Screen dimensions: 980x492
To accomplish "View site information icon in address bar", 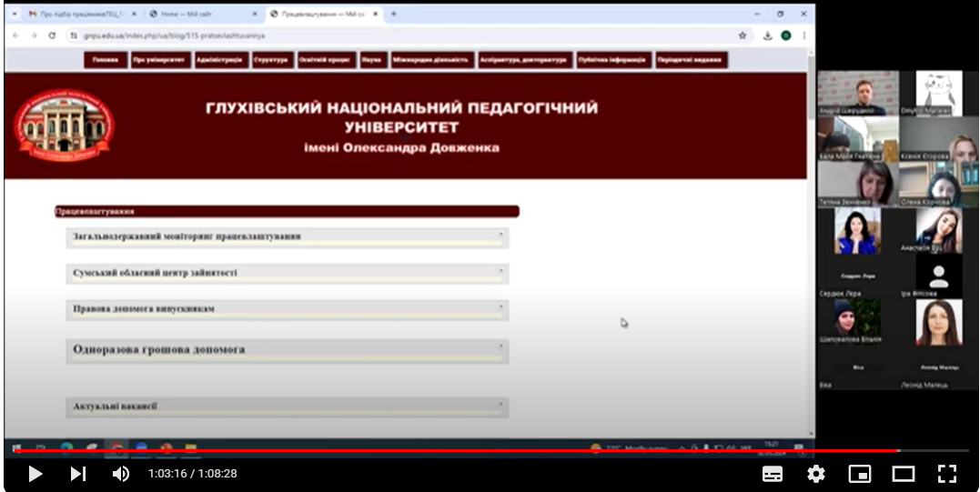I will pos(75,35).
